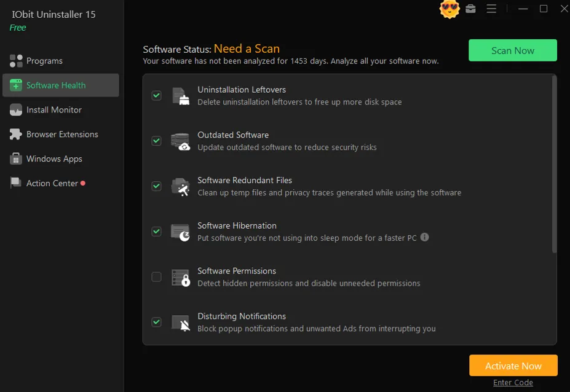
Task: Minimize the IObit Uninstaller window
Action: coord(523,9)
